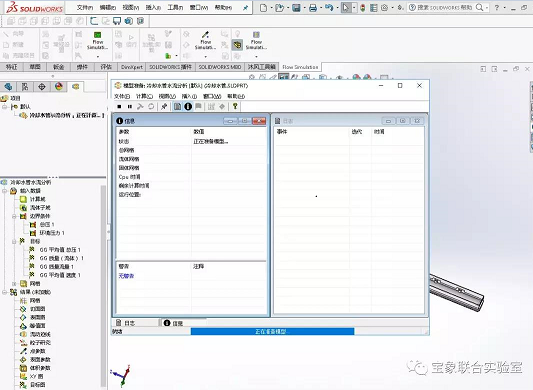Select the 日志 tab at solver bottom
Viewport: 533px width, 390px height.
(135, 323)
